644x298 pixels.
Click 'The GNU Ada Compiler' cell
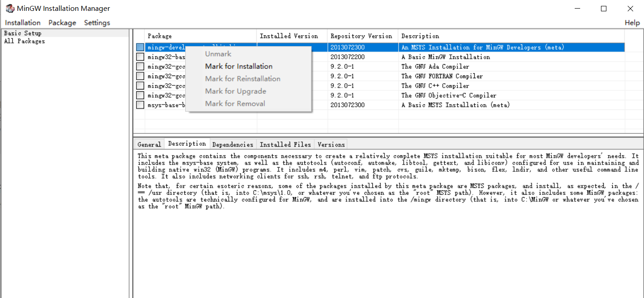(x=435, y=66)
